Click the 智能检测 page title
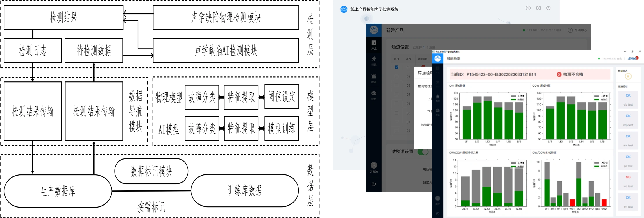This screenshot has width=644, height=218. coord(453,58)
